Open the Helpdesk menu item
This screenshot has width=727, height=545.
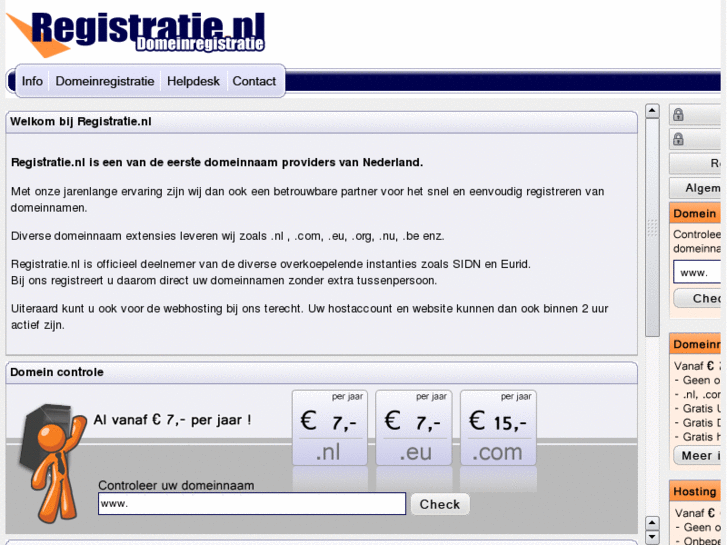point(193,81)
